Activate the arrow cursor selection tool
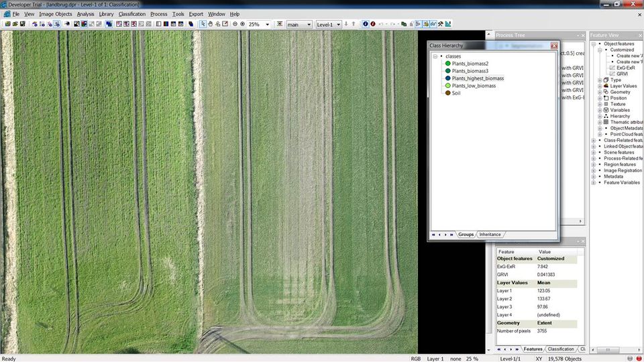 coord(202,24)
